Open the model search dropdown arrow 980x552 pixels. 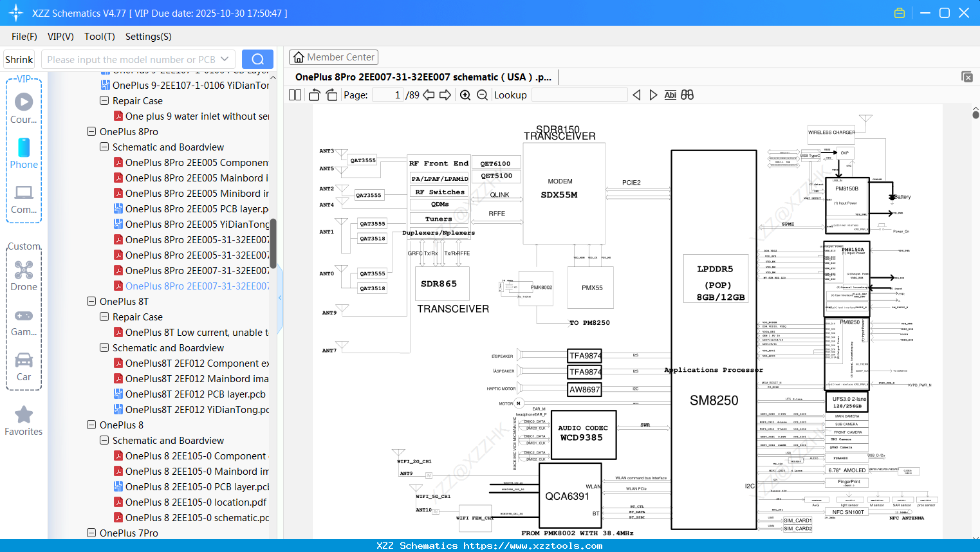225,59
